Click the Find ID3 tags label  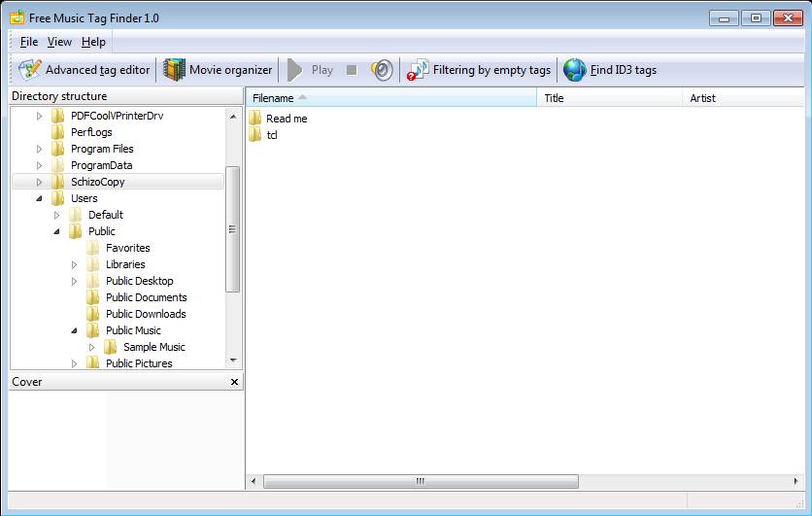click(x=624, y=70)
